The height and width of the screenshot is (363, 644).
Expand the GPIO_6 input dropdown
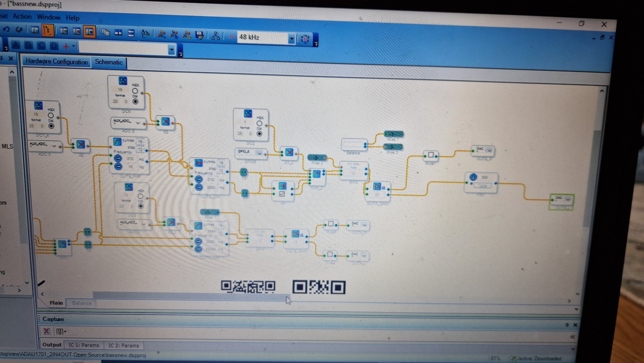click(259, 153)
